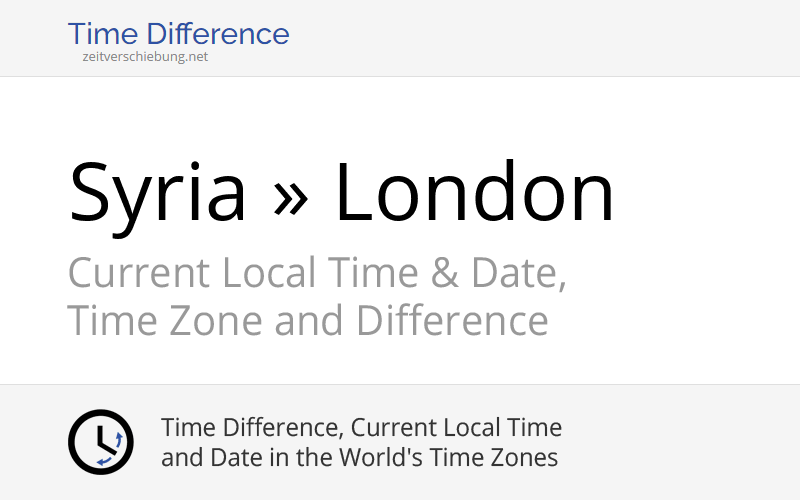The height and width of the screenshot is (500, 800).
Task: Click the "Time Zone and Difference" subtitle line
Action: 307,321
